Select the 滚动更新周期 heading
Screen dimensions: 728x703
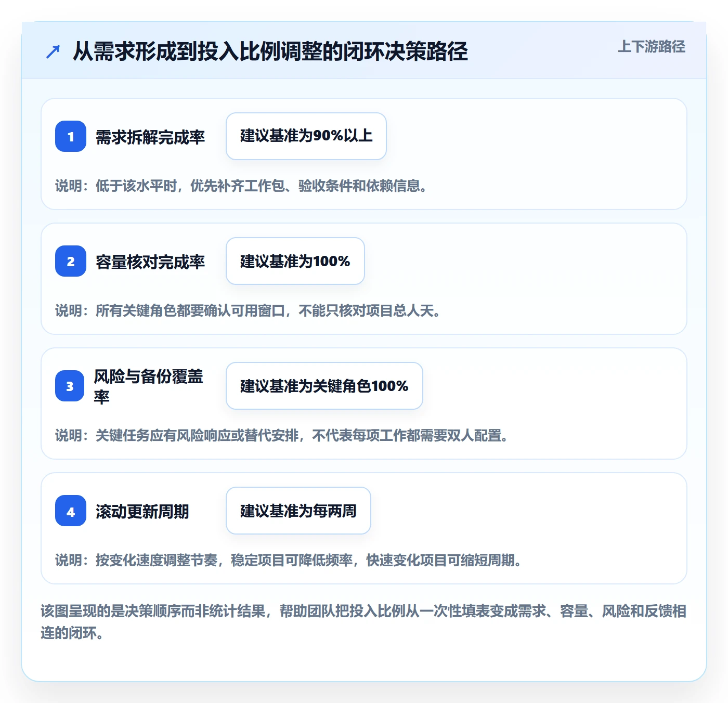(x=142, y=511)
